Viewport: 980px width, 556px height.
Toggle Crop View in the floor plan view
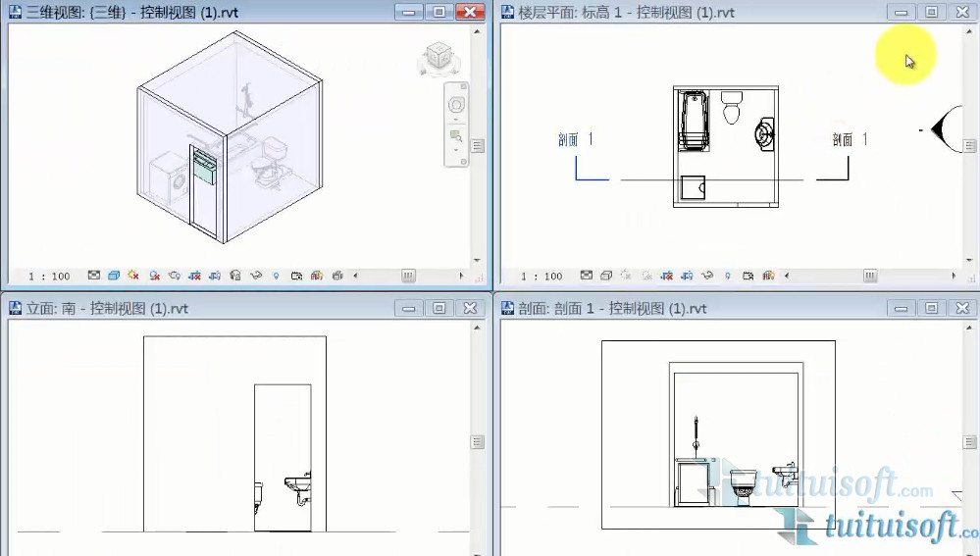coord(667,275)
